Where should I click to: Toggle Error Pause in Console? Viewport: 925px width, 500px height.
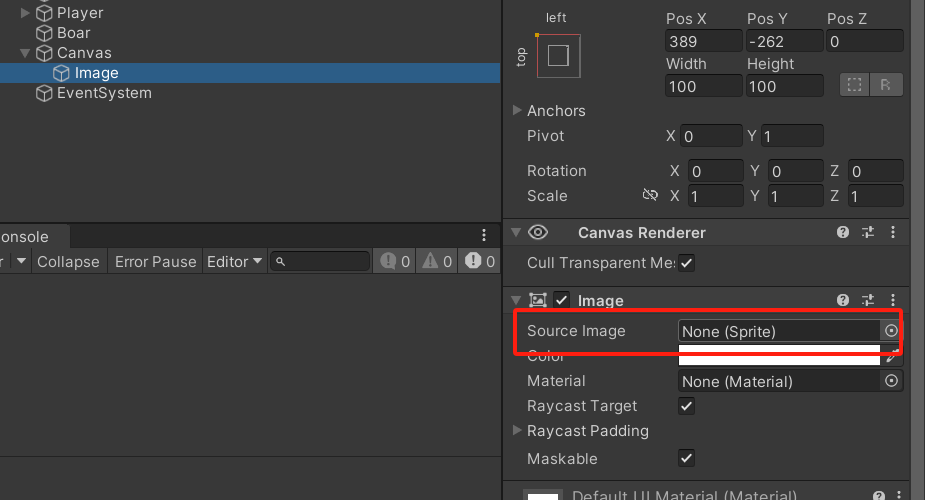[x=155, y=262]
